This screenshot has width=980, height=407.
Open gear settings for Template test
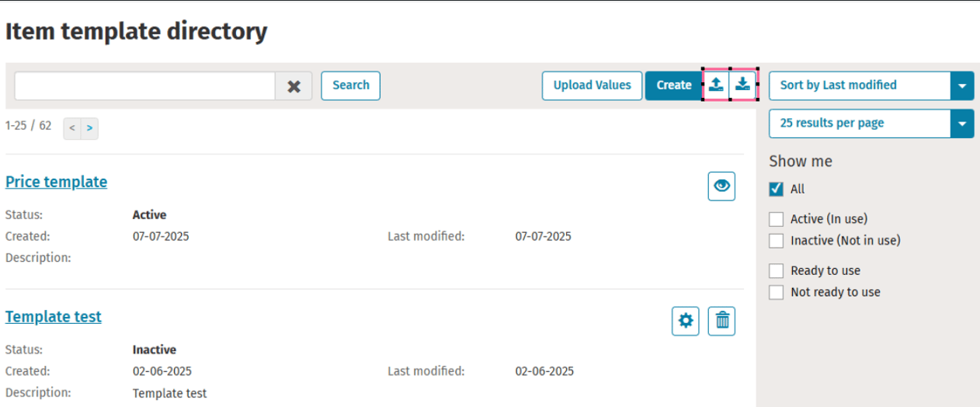pos(686,321)
